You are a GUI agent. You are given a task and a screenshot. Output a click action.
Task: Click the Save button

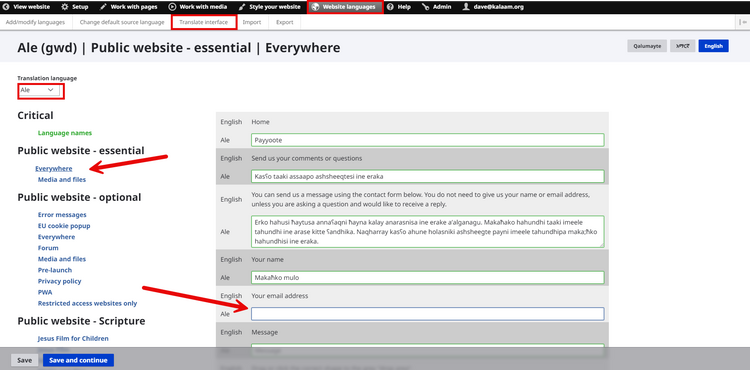click(24, 360)
